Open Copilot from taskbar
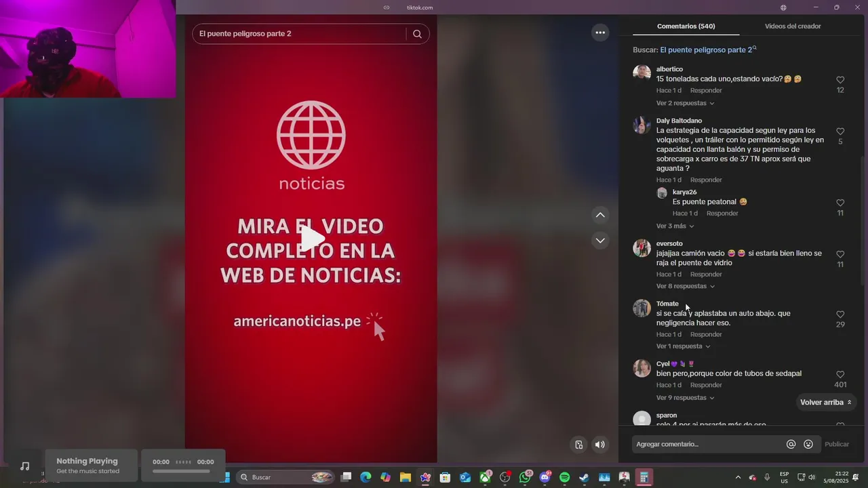Image resolution: width=868 pixels, height=488 pixels. pos(385,477)
